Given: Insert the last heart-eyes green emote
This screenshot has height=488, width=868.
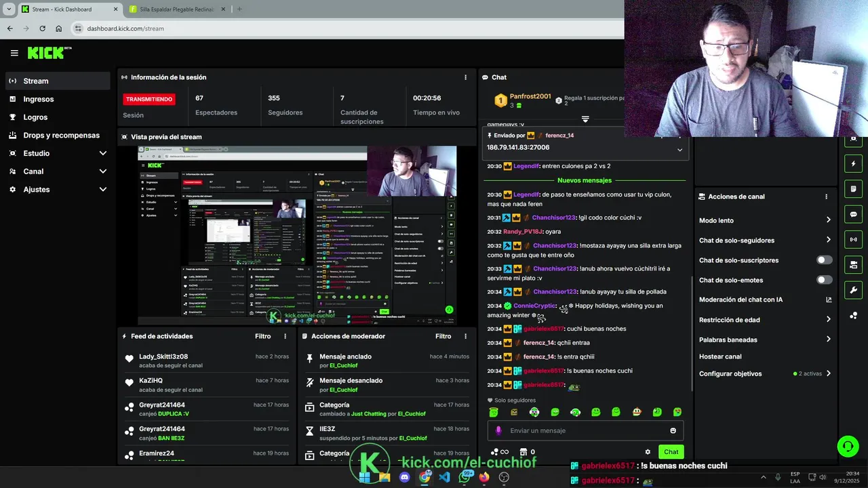Looking at the screenshot, I should (677, 412).
